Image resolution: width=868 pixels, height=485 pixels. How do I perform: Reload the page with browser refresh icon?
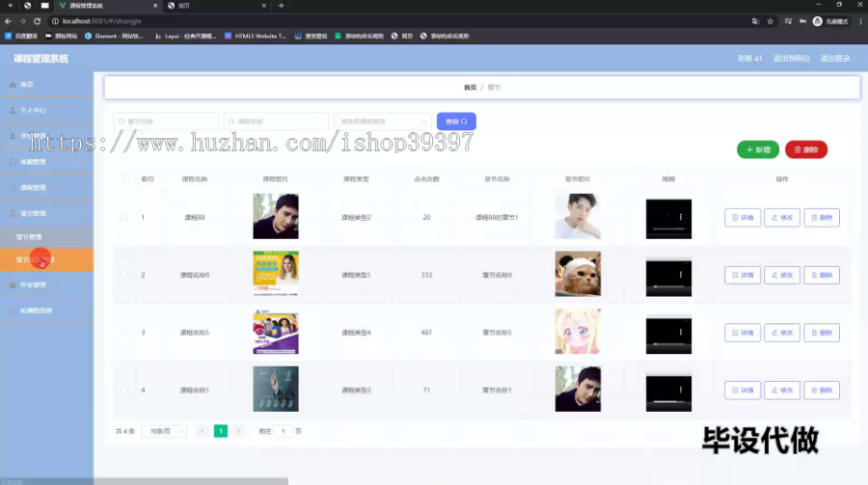(37, 21)
